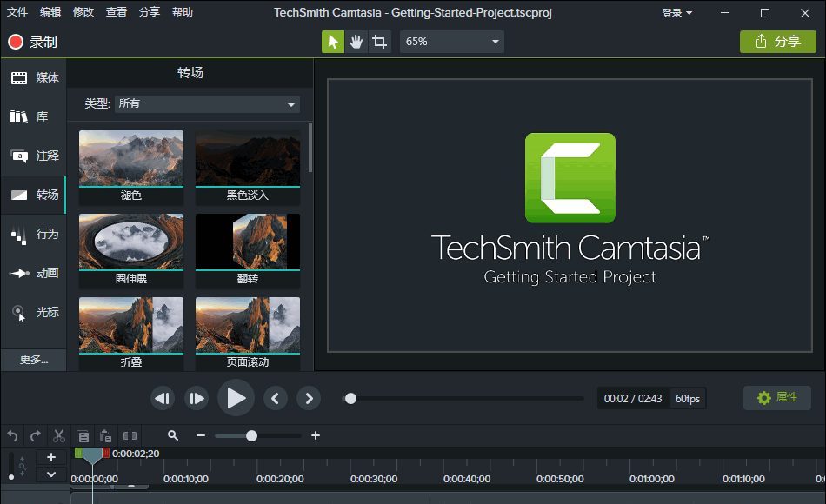Jump to next clip arrow

(309, 399)
